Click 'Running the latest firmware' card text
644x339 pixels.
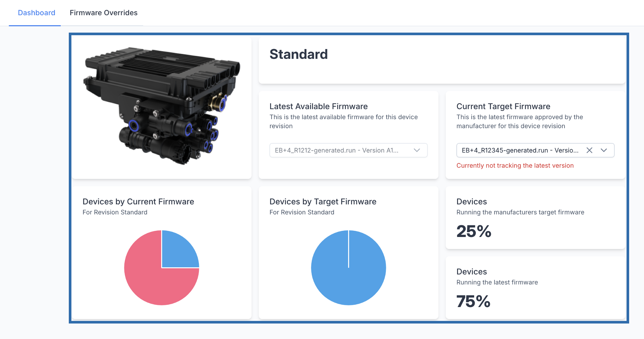497,282
